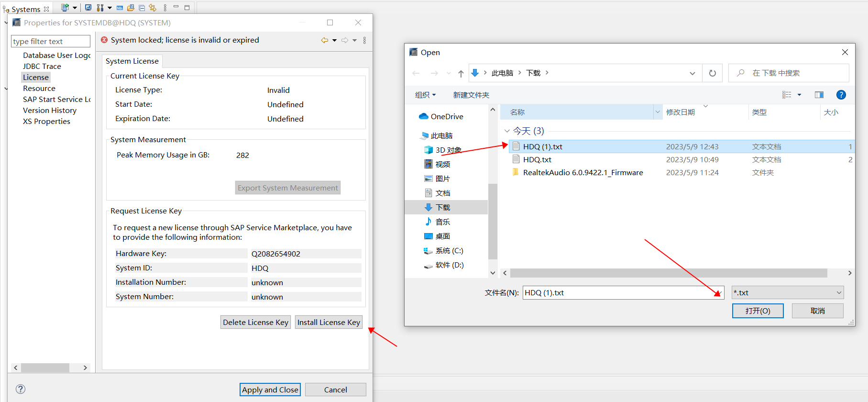Click the blue help icon in Open dialog
Screen dimensions: 868x402
click(x=841, y=95)
